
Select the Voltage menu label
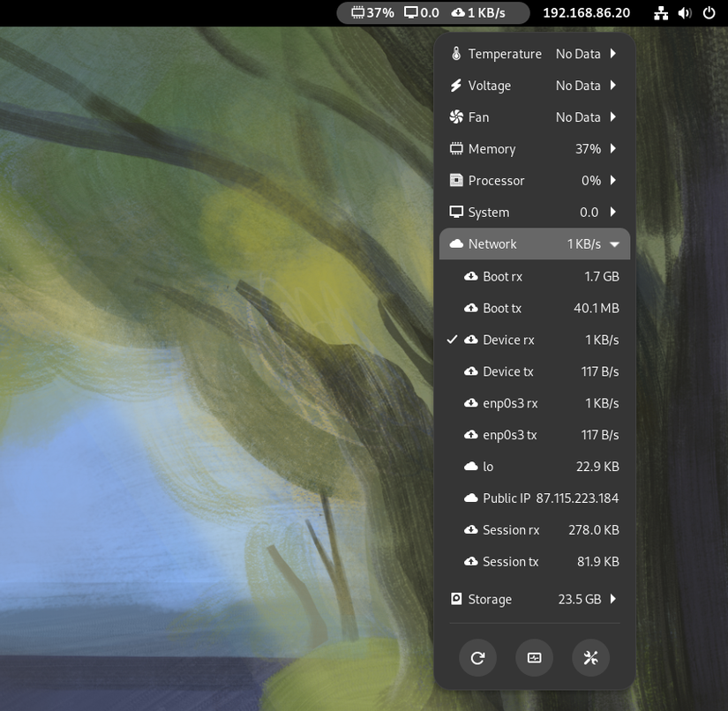[x=490, y=86]
